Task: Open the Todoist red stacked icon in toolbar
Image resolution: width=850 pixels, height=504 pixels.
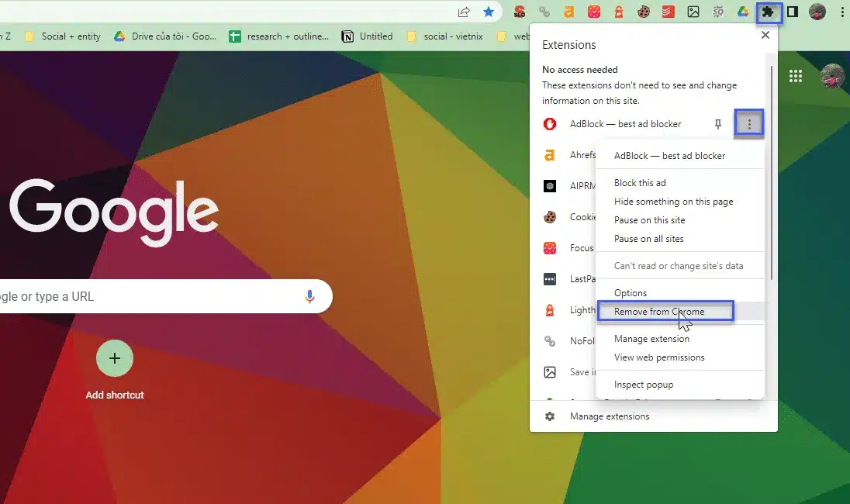Action: [669, 12]
